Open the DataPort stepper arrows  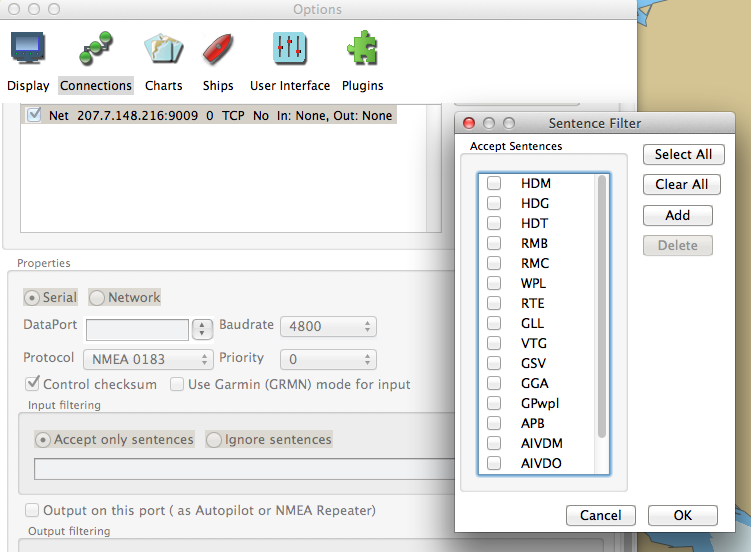click(202, 329)
